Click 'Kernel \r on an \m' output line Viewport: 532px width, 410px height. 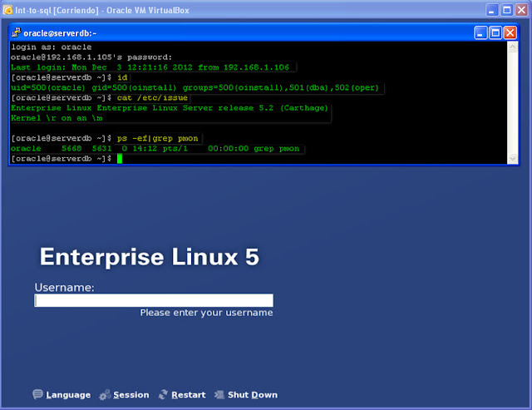point(57,118)
